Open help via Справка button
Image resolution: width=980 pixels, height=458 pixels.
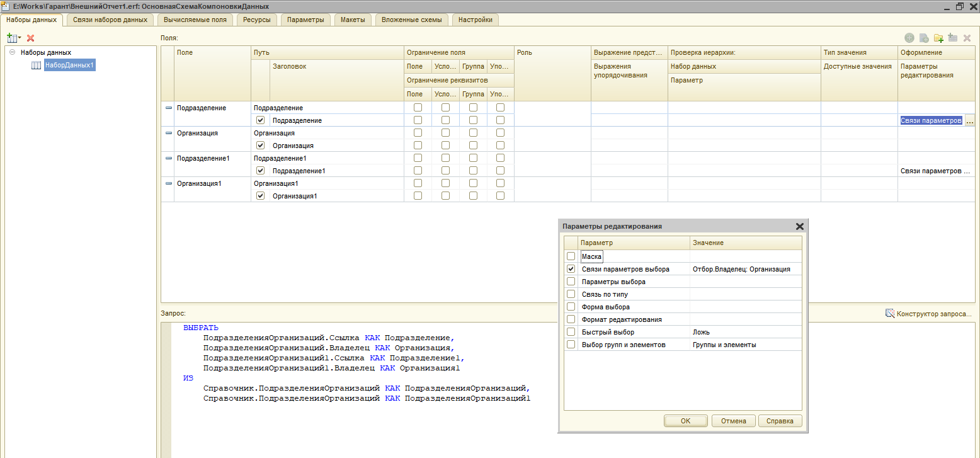click(x=780, y=421)
